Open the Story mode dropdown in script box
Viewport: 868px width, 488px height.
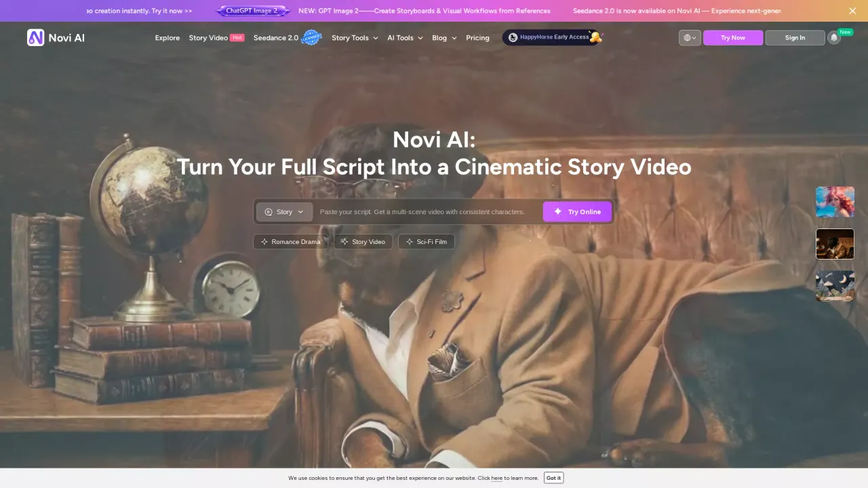pos(284,212)
